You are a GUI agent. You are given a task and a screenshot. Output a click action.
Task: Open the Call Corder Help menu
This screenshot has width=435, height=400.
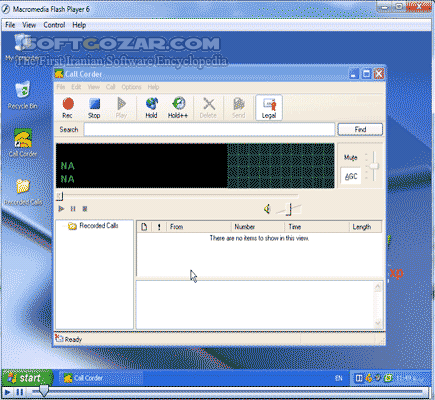(153, 87)
